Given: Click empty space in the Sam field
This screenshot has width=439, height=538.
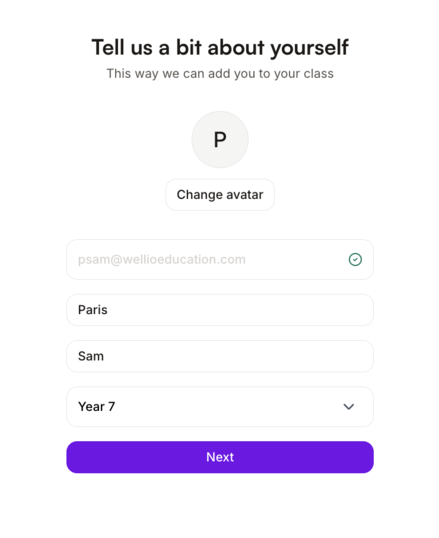Looking at the screenshot, I should click(x=240, y=356).
